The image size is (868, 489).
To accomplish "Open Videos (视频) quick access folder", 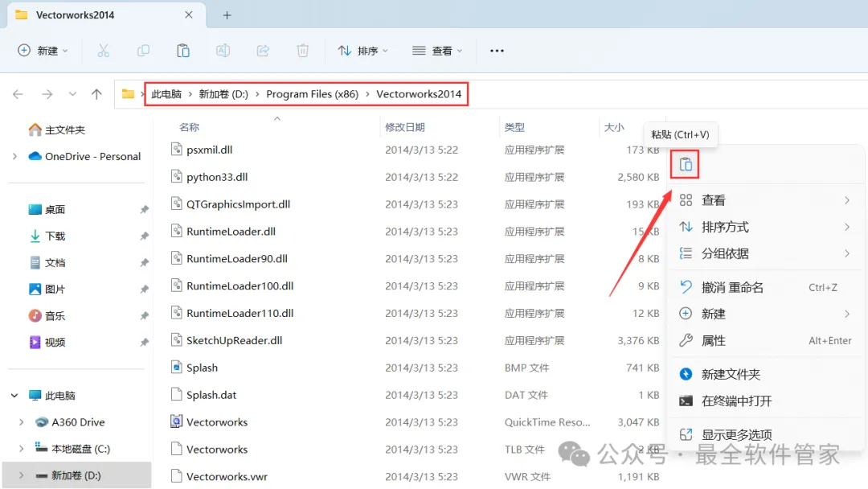I will (47, 343).
